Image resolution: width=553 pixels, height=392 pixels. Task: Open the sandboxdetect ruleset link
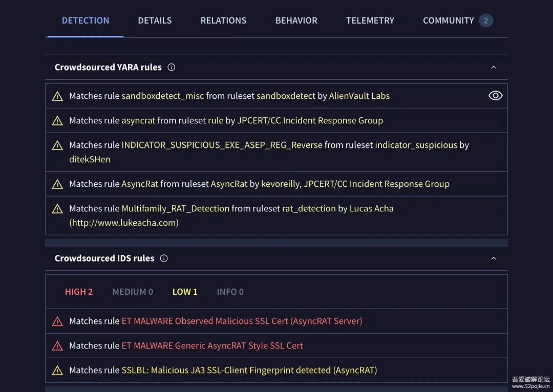pos(286,96)
